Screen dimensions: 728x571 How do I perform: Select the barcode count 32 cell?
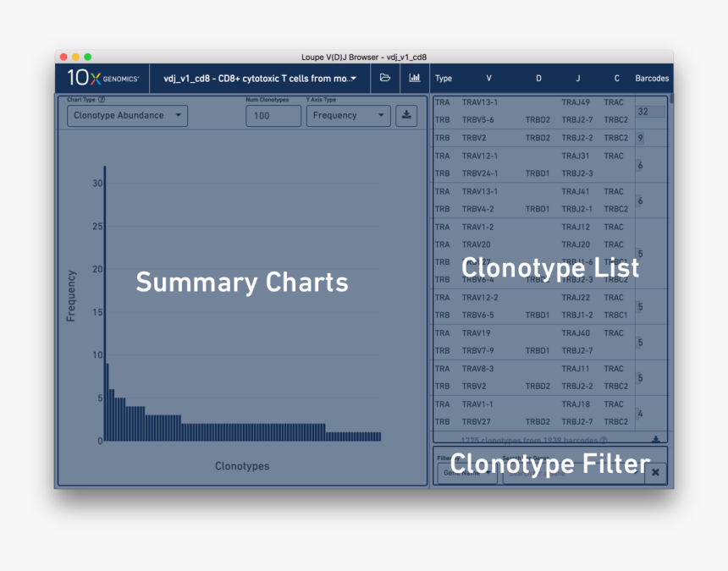[650, 112]
